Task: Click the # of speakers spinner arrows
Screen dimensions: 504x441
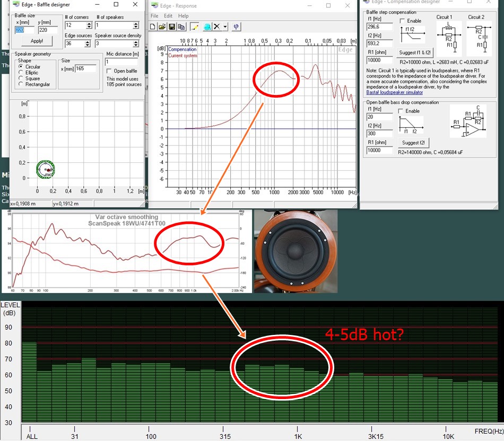Action: pos(136,25)
